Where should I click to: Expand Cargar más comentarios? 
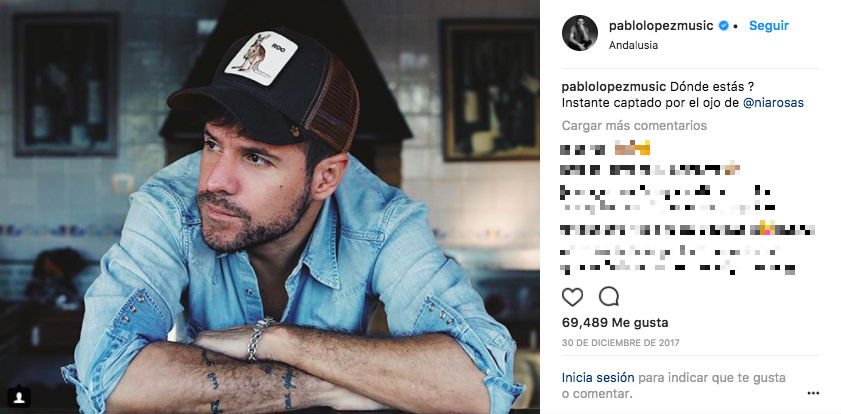635,125
